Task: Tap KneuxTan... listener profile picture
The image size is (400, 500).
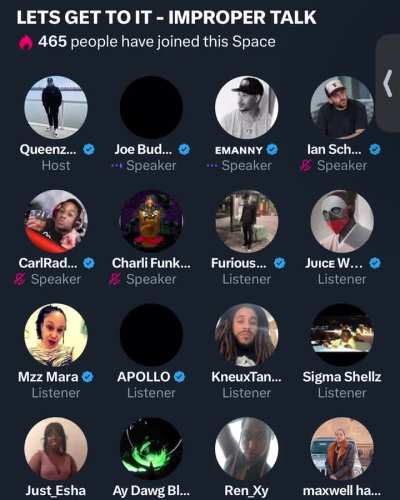Action: 247,335
